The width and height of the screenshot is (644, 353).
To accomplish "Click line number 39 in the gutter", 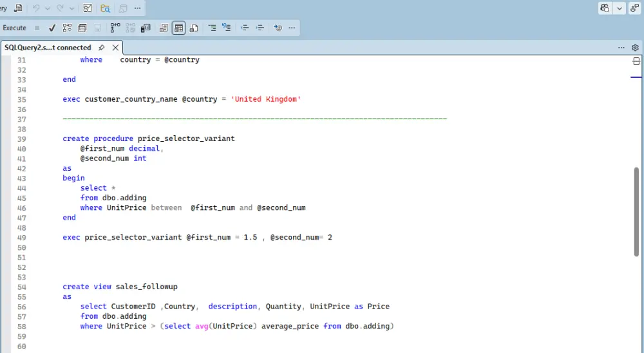I will (x=21, y=139).
